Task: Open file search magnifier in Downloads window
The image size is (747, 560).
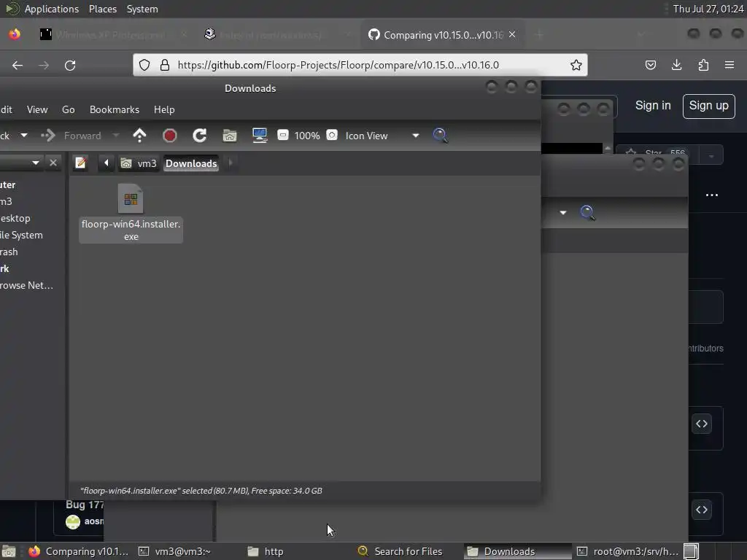Action: click(440, 136)
